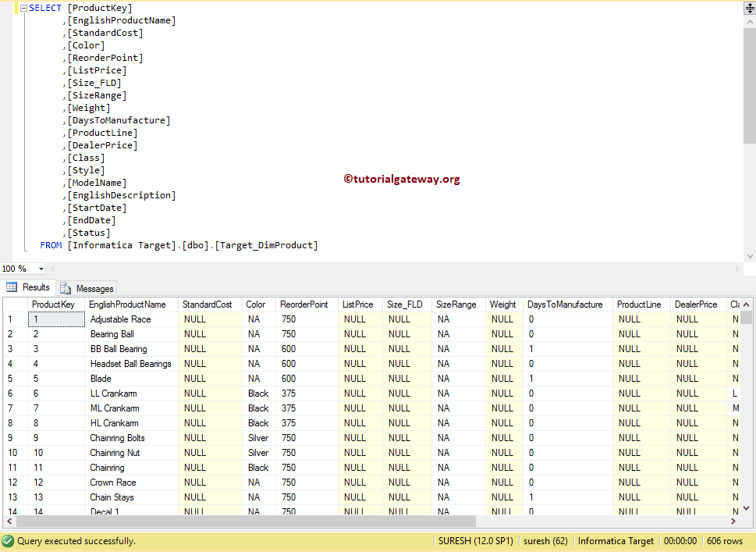Screen dimensions: 756x552
Task: Click the results horizontal scroll right arrow
Action: point(733,521)
